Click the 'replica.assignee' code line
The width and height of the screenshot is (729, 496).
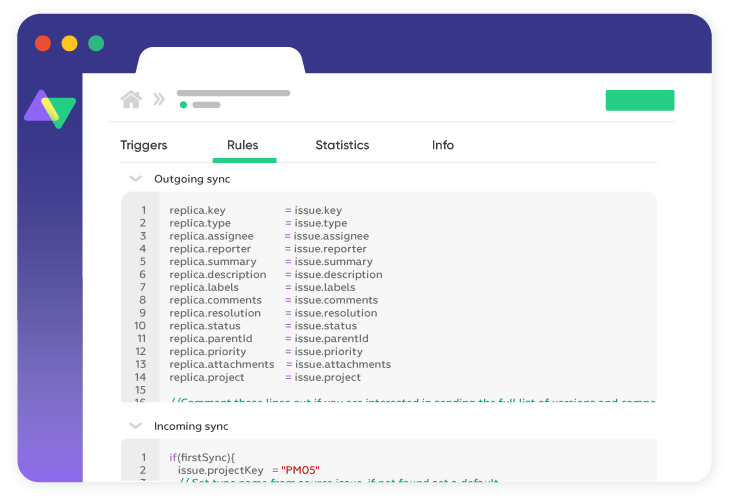click(269, 236)
